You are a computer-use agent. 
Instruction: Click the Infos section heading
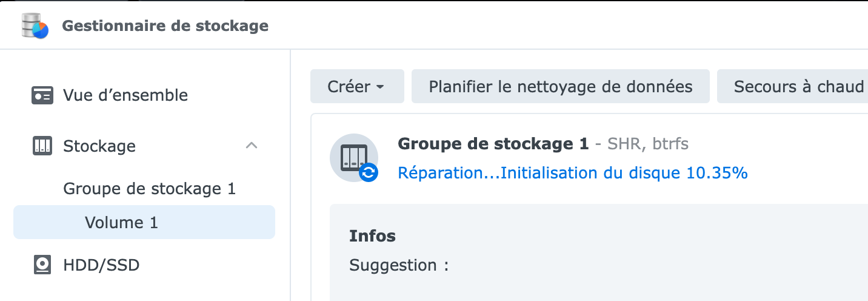pyautogui.click(x=372, y=236)
